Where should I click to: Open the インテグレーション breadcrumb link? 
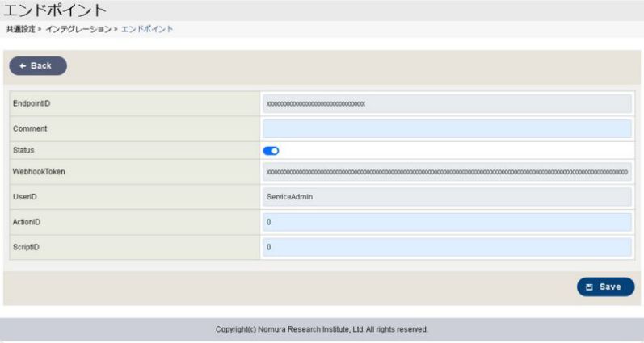pyautogui.click(x=78, y=29)
